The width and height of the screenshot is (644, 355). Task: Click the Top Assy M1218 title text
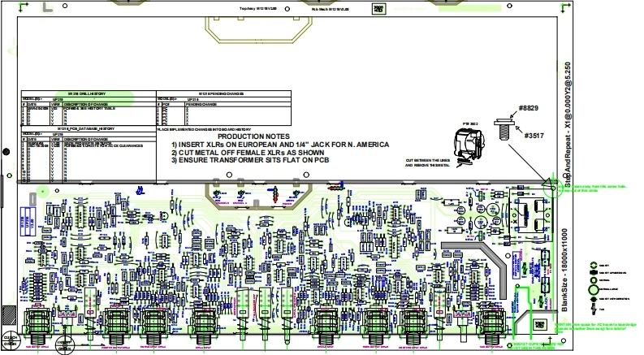point(259,9)
